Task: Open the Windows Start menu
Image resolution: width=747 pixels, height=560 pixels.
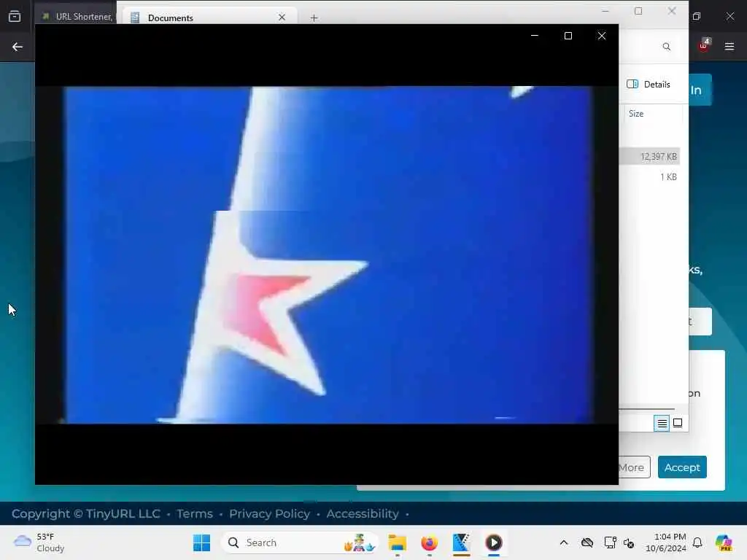Action: tap(201, 542)
